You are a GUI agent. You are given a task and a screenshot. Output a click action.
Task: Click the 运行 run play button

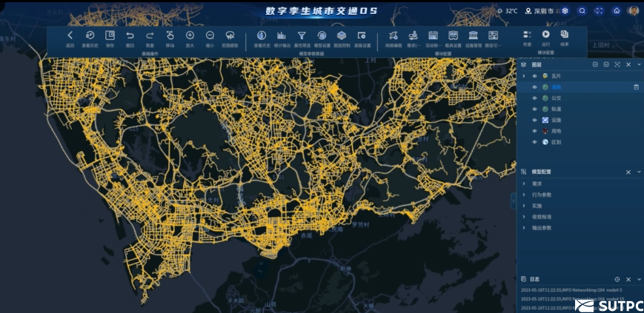click(x=546, y=35)
